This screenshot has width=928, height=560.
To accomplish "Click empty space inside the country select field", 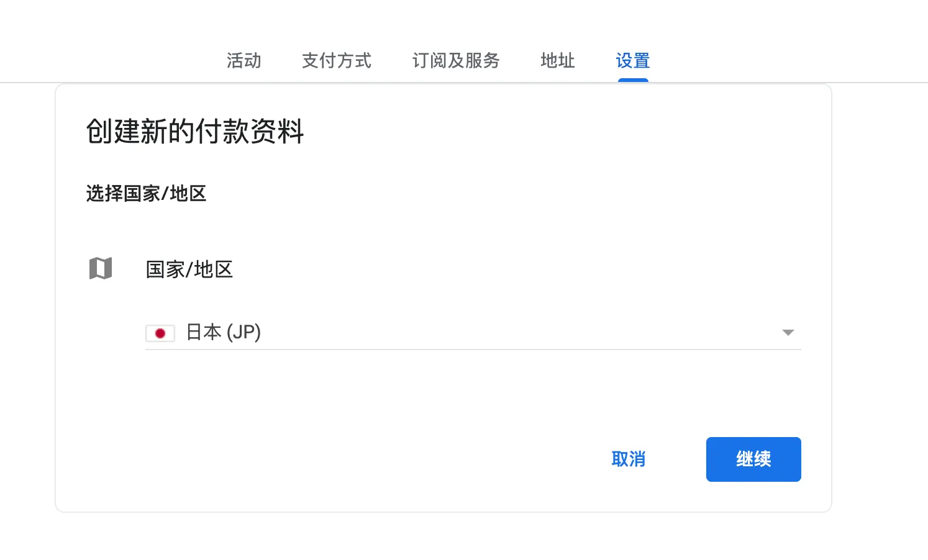I will [497, 333].
